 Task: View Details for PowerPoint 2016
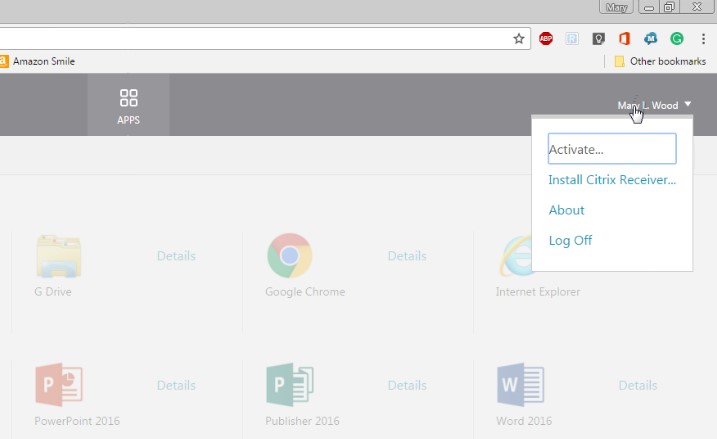tap(176, 385)
